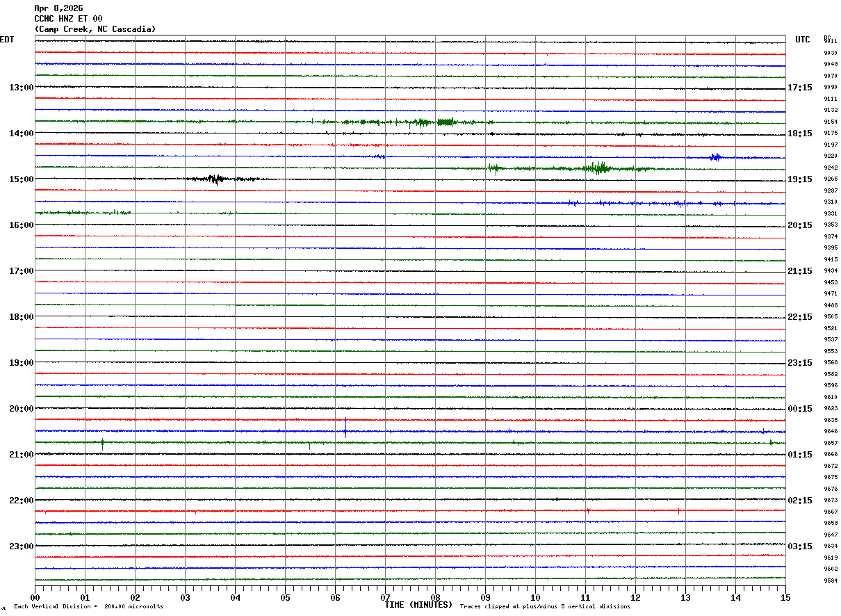Viewport: 841px width, 616px height.
Task: Click the Each Vertical Division scale note
Action: 88,606
